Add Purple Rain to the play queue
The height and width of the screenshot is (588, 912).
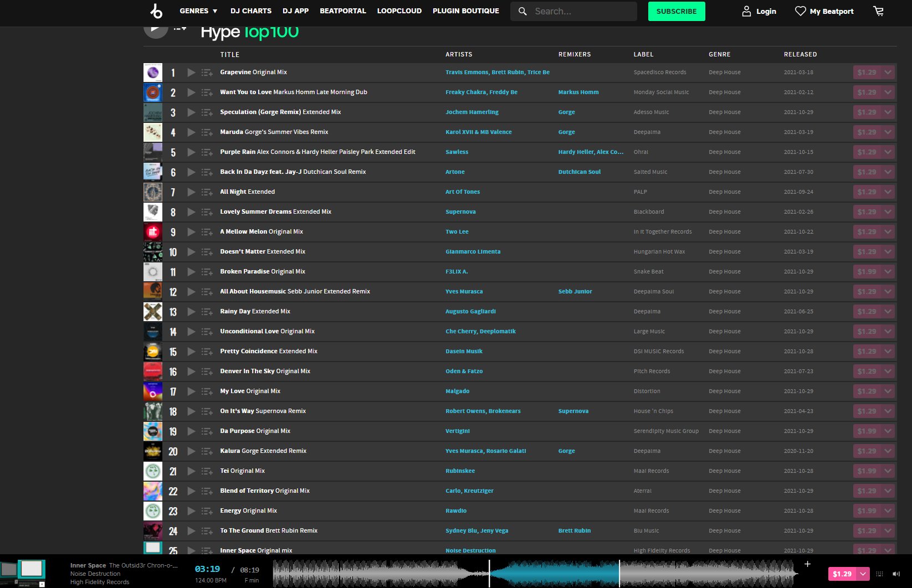click(x=207, y=152)
